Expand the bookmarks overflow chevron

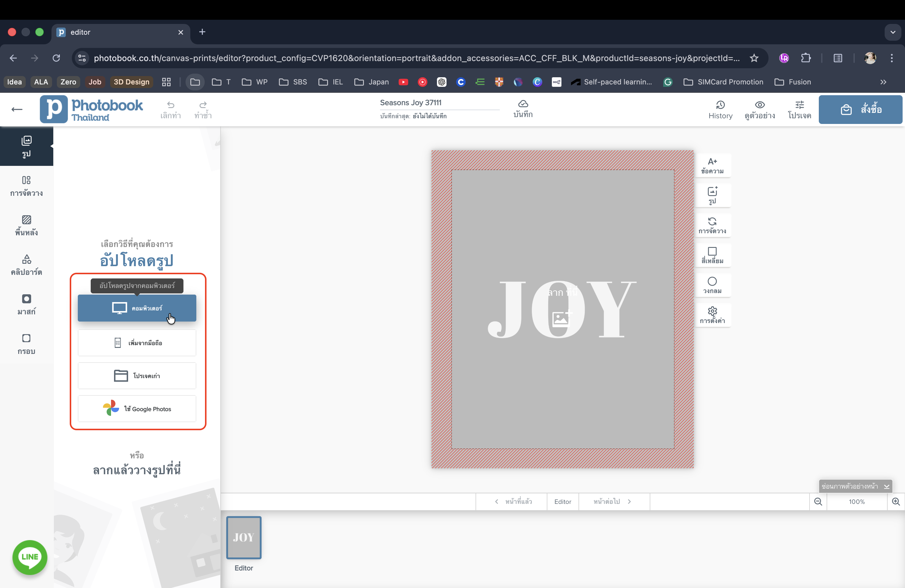pos(883,82)
